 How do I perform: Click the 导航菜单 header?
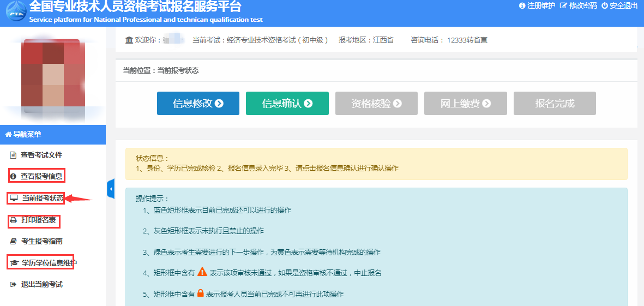(x=52, y=134)
